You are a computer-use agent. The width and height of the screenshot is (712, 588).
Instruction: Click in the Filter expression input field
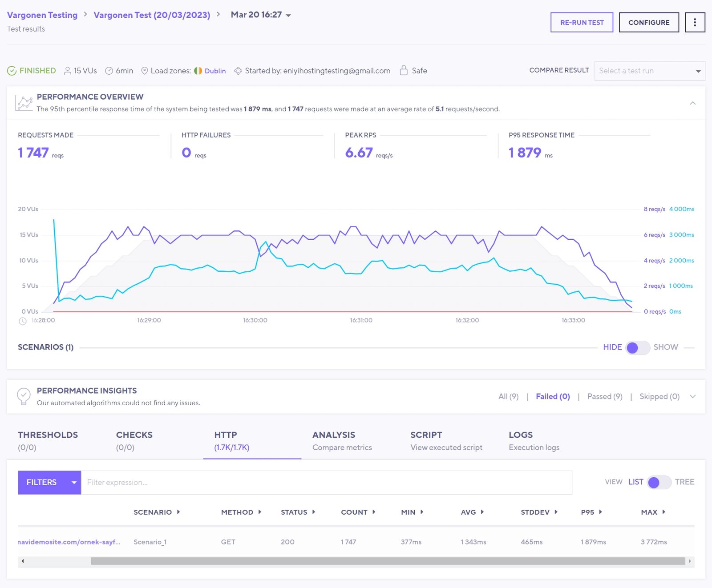[x=327, y=482]
